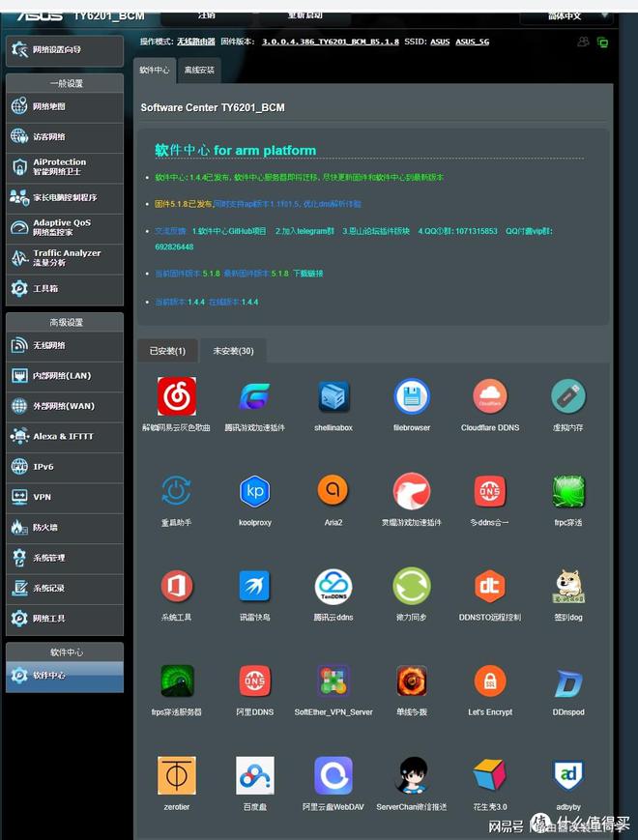Open the Aliyun Drive WebDAV icon
Screen dimensions: 638x840
[x=333, y=775]
